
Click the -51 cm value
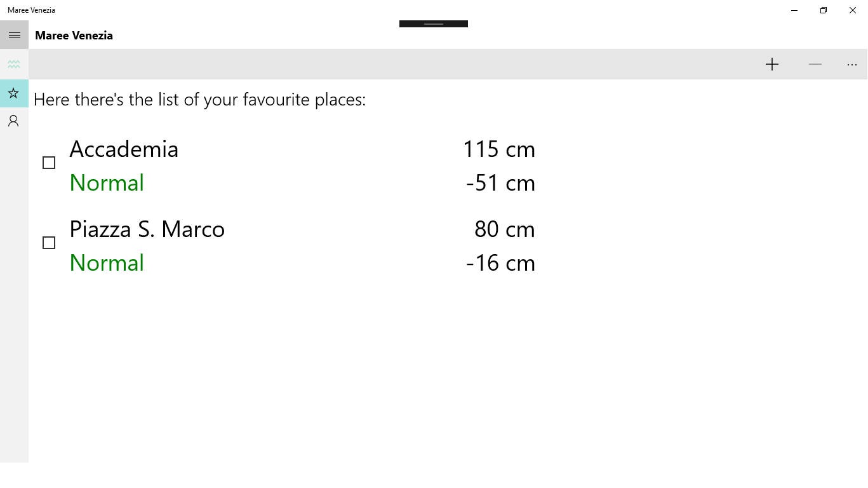pos(500,183)
